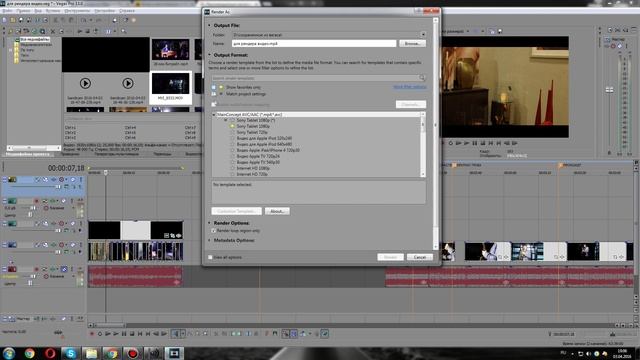Expand the Metadata Options section
Screen dimensions: 640x360
pos(209,240)
